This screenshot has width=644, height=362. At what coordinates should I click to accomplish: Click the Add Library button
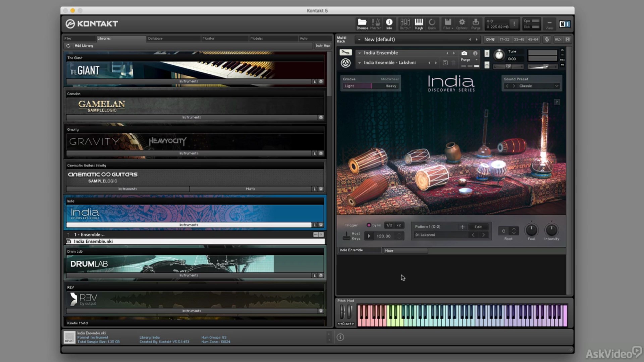(x=84, y=46)
